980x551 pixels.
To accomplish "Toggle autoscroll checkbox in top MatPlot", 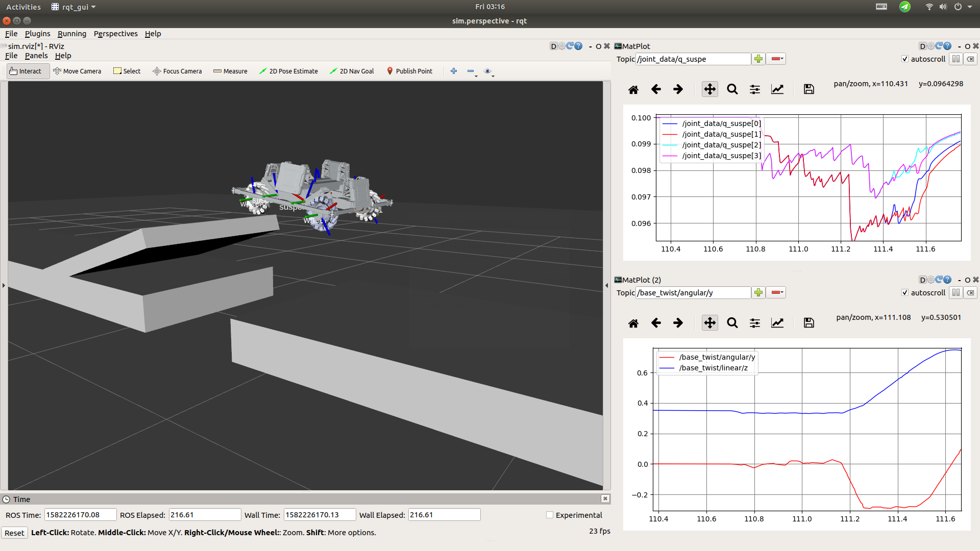I will tap(905, 59).
